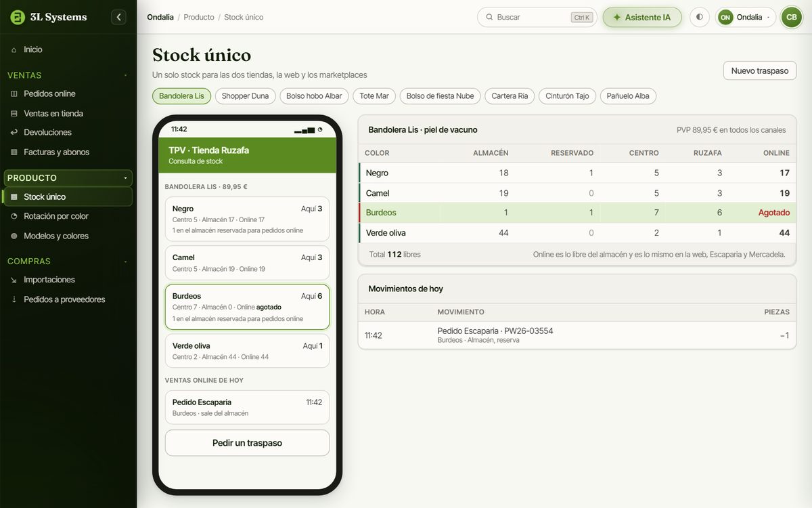Click the Buscar search field

pyautogui.click(x=537, y=17)
